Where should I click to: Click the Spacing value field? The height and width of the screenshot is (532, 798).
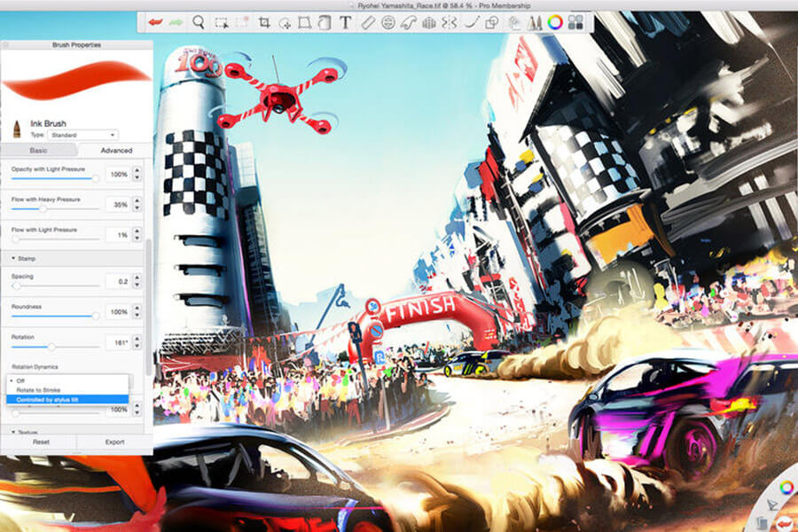click(x=118, y=281)
